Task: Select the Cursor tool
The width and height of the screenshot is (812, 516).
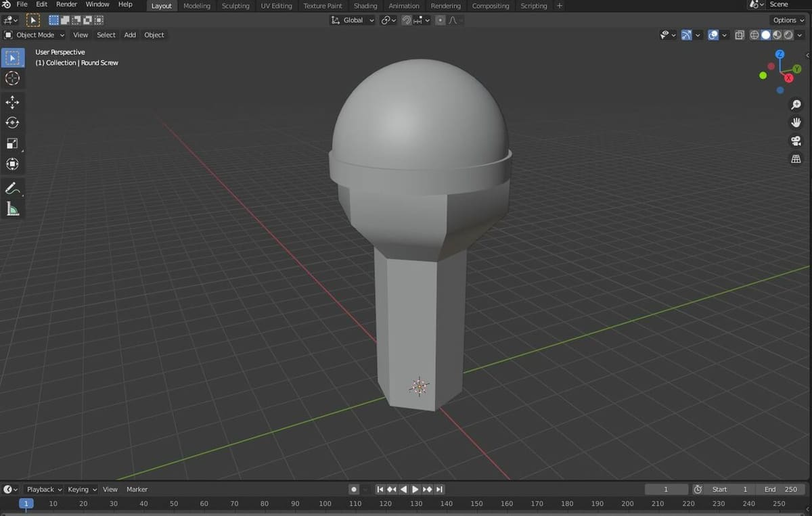Action: point(14,78)
